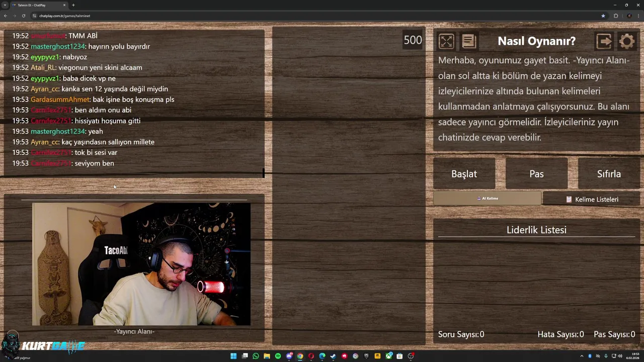Open Opera from the taskbar
Screen dimensions: 644x362
tap(311, 356)
